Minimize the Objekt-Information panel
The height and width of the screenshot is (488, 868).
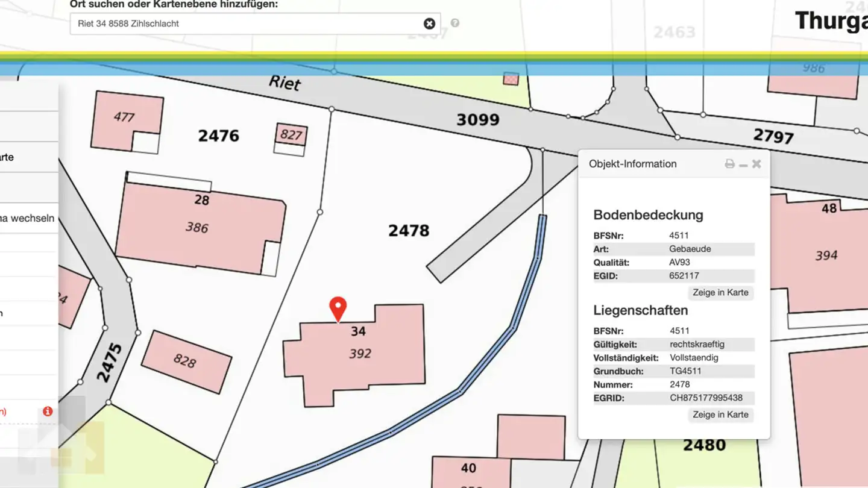point(743,164)
